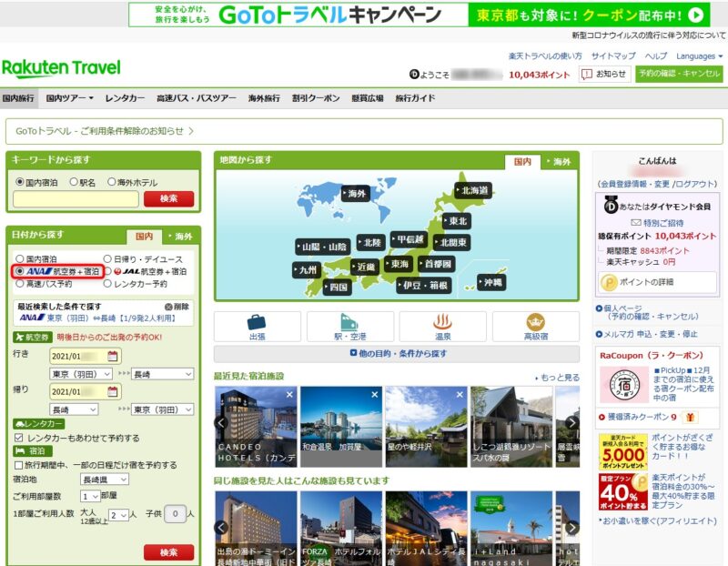Screen dimensions: 728x566
Task: Click 他の目的・条件から探す link
Action: [399, 353]
